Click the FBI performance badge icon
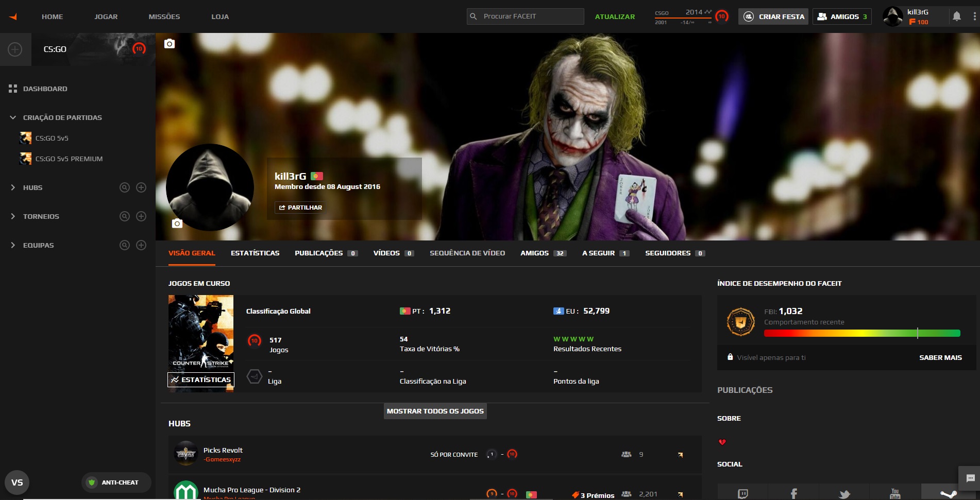The image size is (980, 500). [x=740, y=322]
